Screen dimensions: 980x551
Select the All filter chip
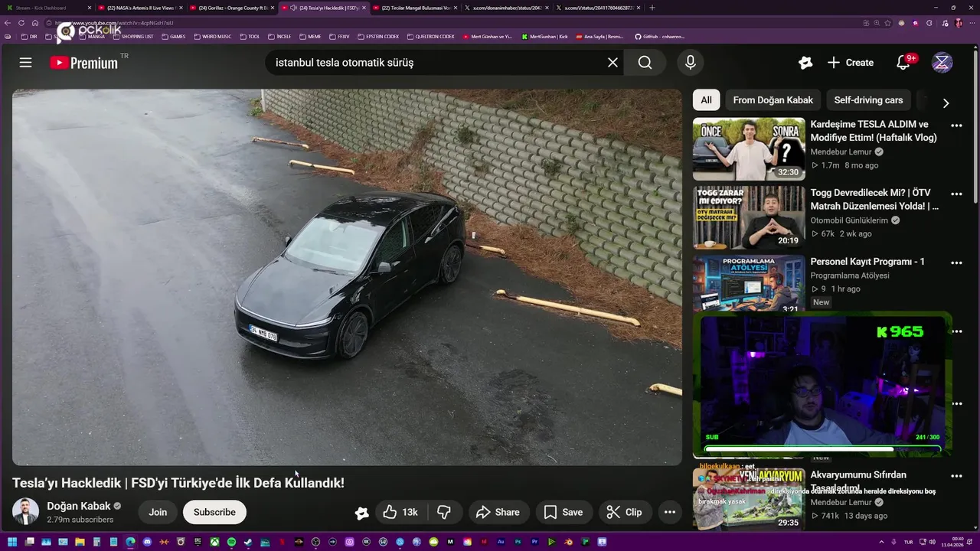[706, 100]
